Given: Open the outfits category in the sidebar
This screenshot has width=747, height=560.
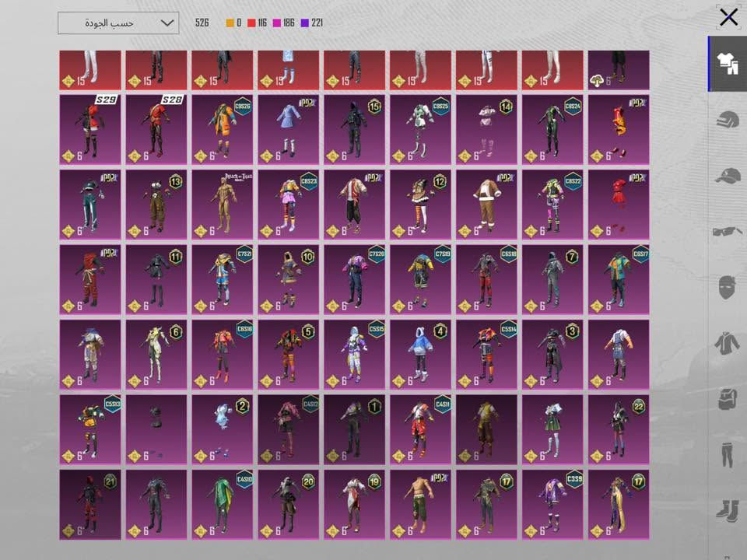Looking at the screenshot, I should (x=728, y=63).
